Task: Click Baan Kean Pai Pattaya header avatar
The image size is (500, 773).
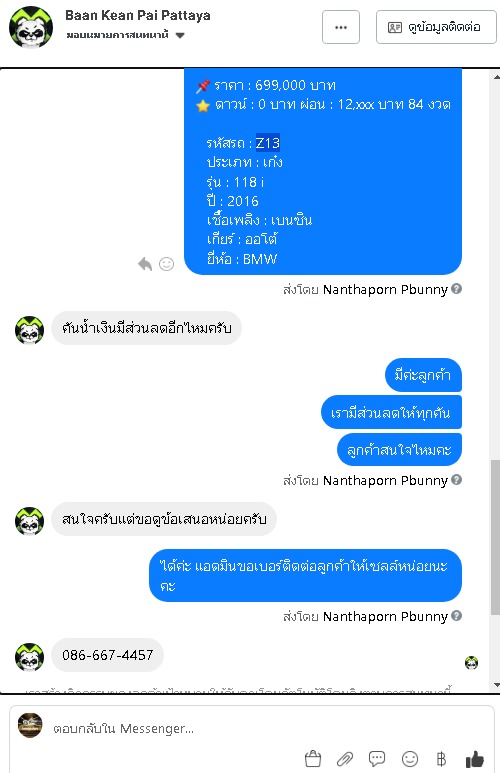Action: click(x=31, y=27)
